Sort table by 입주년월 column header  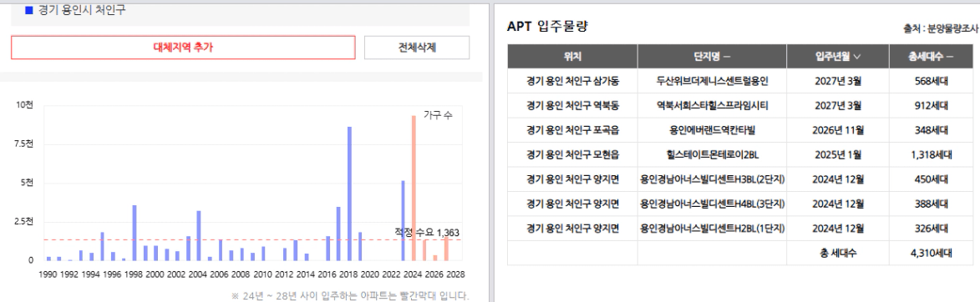pyautogui.click(x=837, y=57)
